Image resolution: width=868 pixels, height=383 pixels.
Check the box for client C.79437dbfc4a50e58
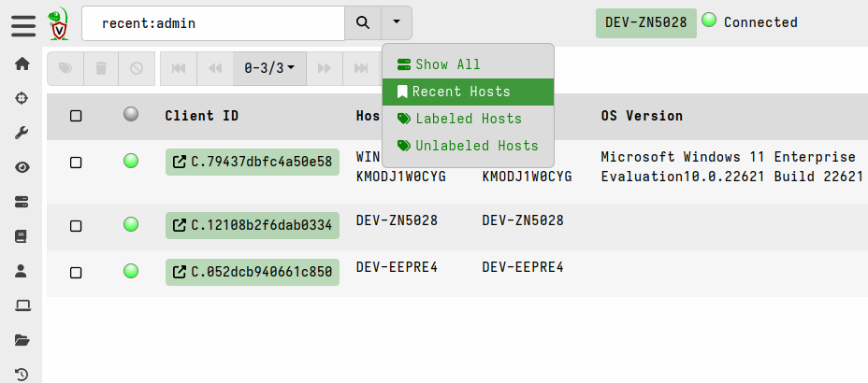76,162
